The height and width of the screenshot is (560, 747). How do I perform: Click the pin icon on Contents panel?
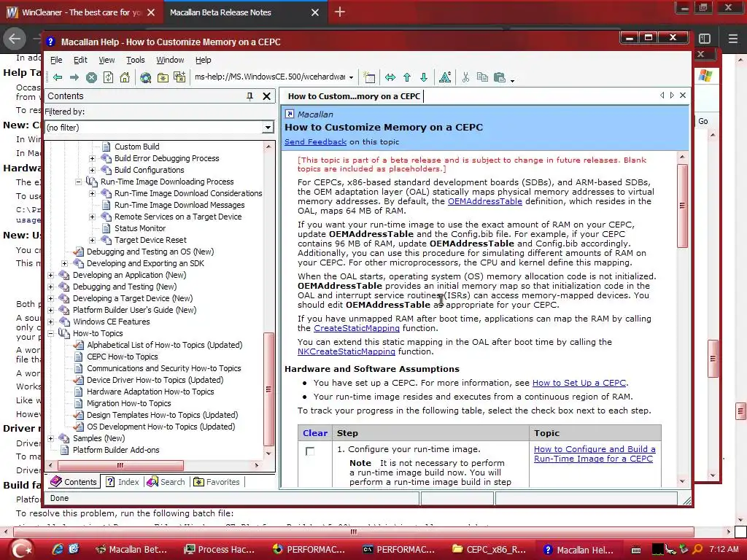[249, 96]
